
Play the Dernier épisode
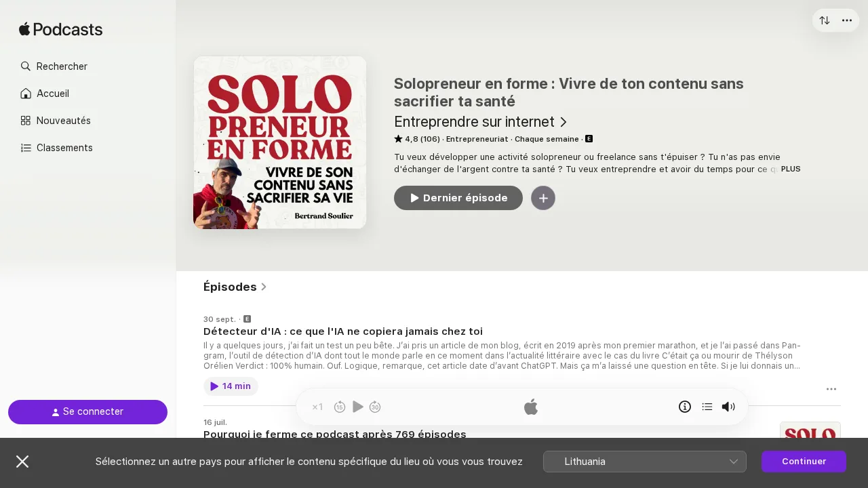pyautogui.click(x=458, y=198)
